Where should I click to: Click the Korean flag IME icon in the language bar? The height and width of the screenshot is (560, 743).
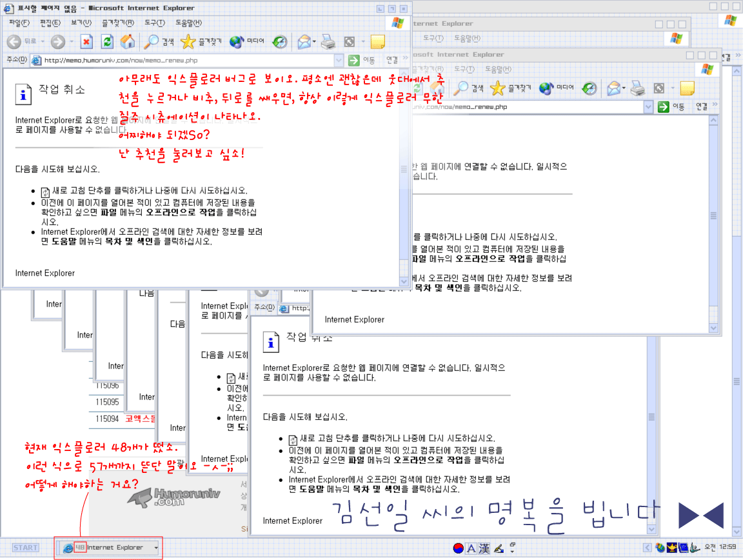pos(458,548)
